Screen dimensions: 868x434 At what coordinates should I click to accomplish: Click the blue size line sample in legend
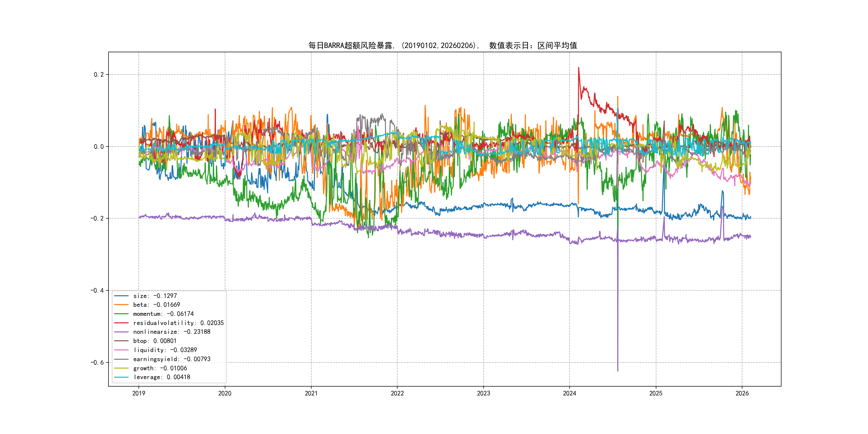pyautogui.click(x=121, y=296)
